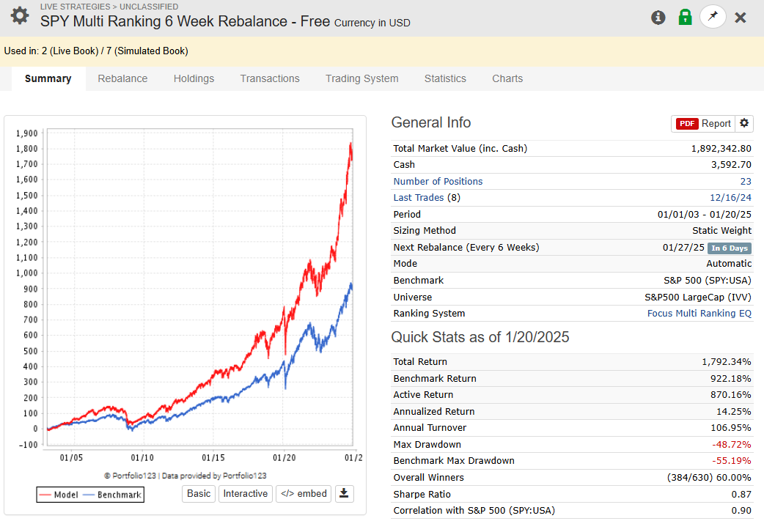Image resolution: width=764 pixels, height=532 pixels.
Task: Toggle the Model legend entry
Action: click(59, 495)
